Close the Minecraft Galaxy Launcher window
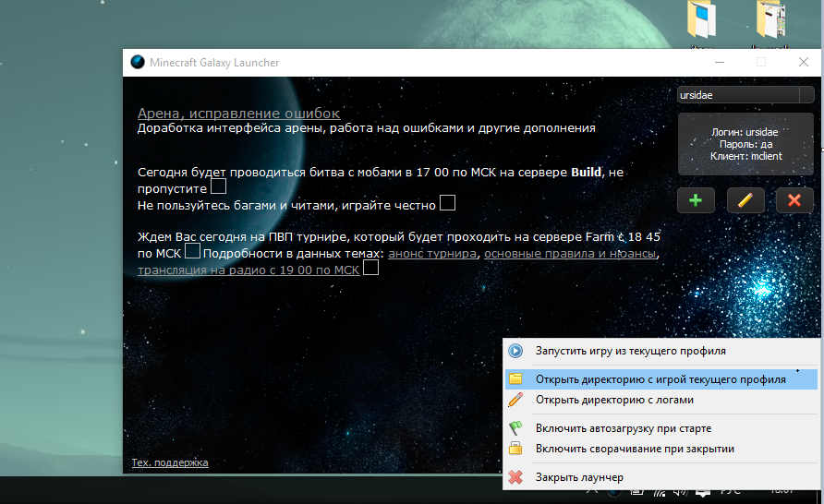Image resolution: width=824 pixels, height=504 pixels. [x=804, y=63]
